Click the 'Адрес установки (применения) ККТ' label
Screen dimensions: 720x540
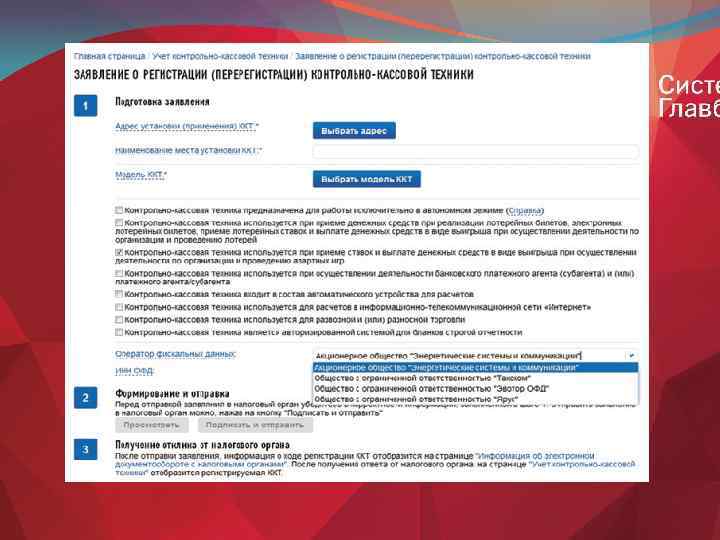click(187, 126)
